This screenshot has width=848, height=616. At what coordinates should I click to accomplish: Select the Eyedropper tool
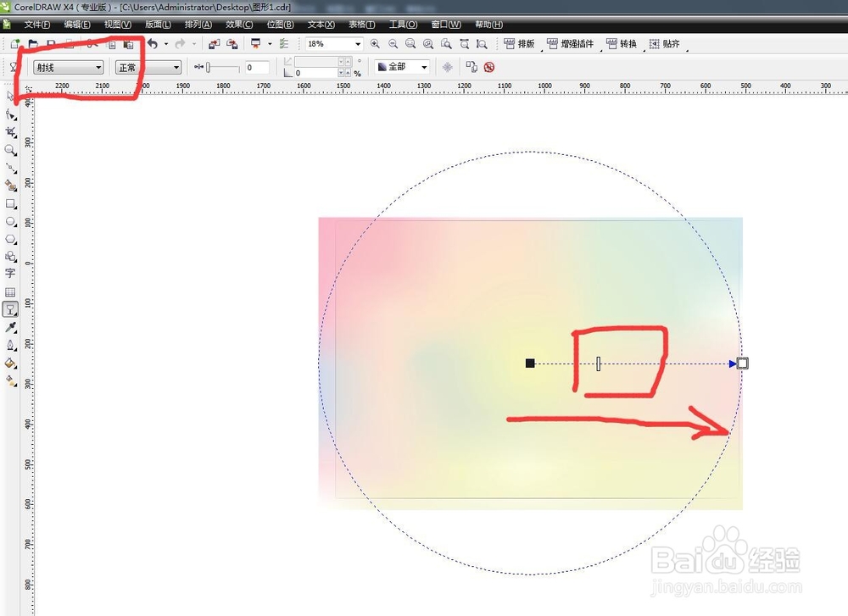[10, 327]
